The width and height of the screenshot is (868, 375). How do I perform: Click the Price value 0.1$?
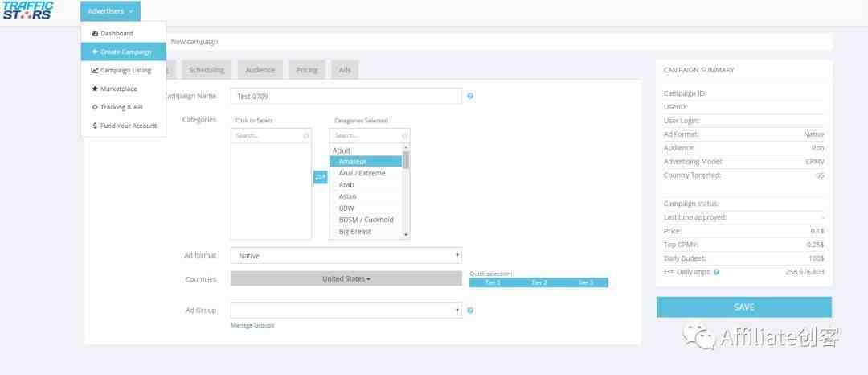pos(817,230)
